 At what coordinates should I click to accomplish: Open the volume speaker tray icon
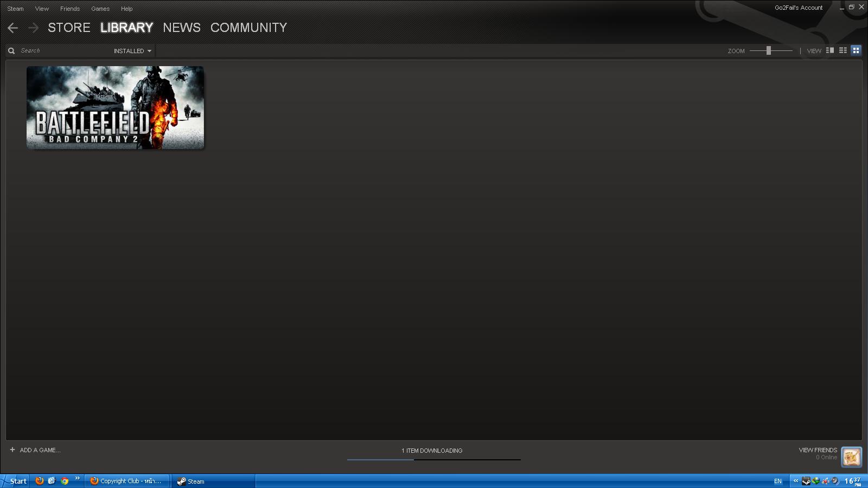(x=835, y=481)
